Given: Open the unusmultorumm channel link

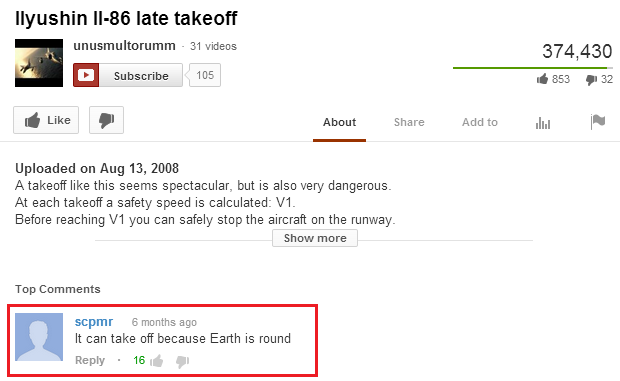Looking at the screenshot, I should click(x=124, y=46).
